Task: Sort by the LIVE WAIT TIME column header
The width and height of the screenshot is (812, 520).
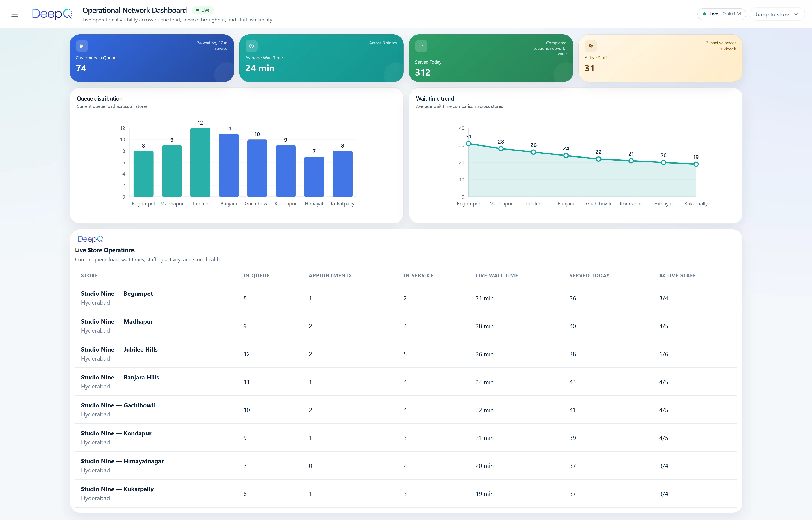Action: [x=497, y=275]
